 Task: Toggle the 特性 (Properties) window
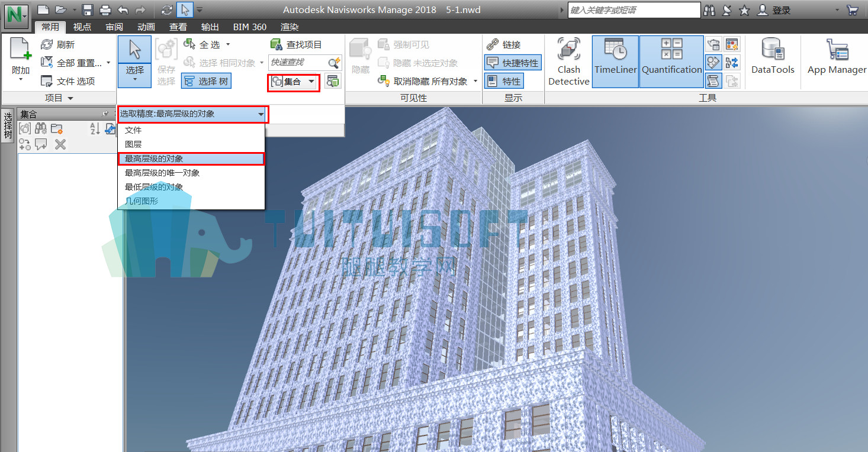(504, 81)
